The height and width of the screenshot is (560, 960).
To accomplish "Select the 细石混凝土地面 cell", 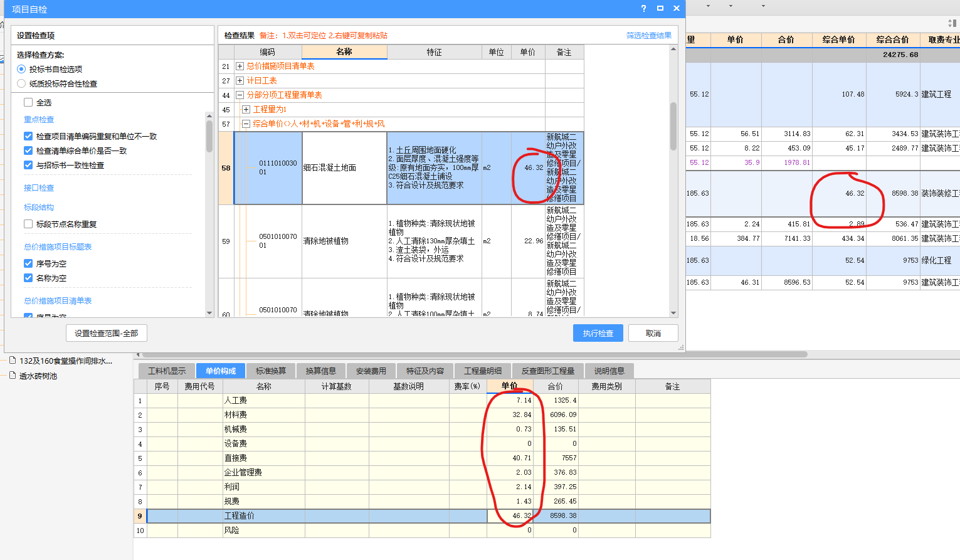I will (344, 167).
